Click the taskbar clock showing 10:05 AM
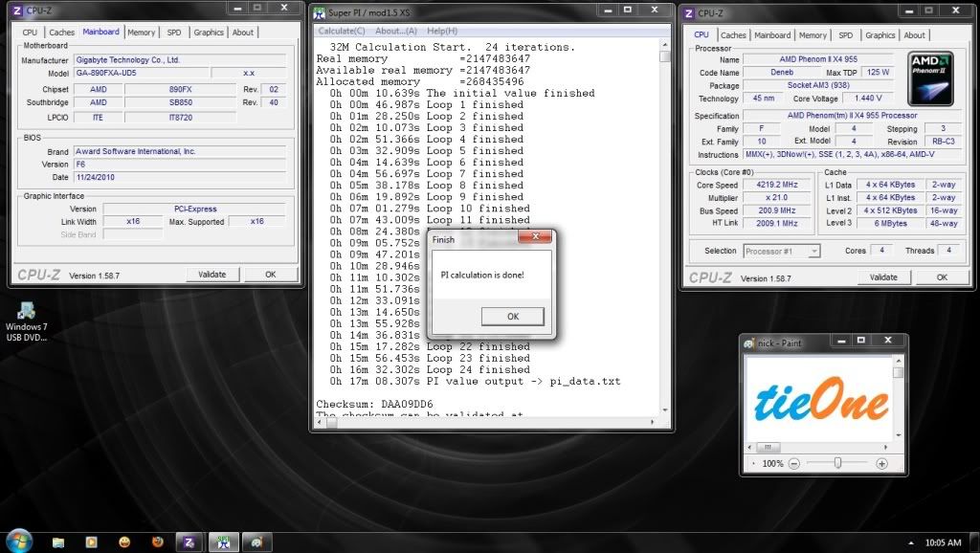This screenshot has height=553, width=980. click(943, 543)
